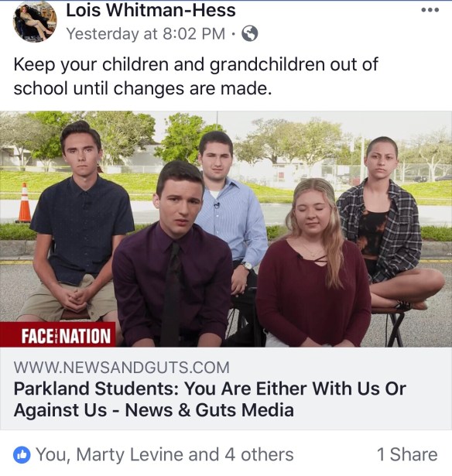This screenshot has width=452, height=476.
Task: Open the three-dot post options menu
Action: 430,10
